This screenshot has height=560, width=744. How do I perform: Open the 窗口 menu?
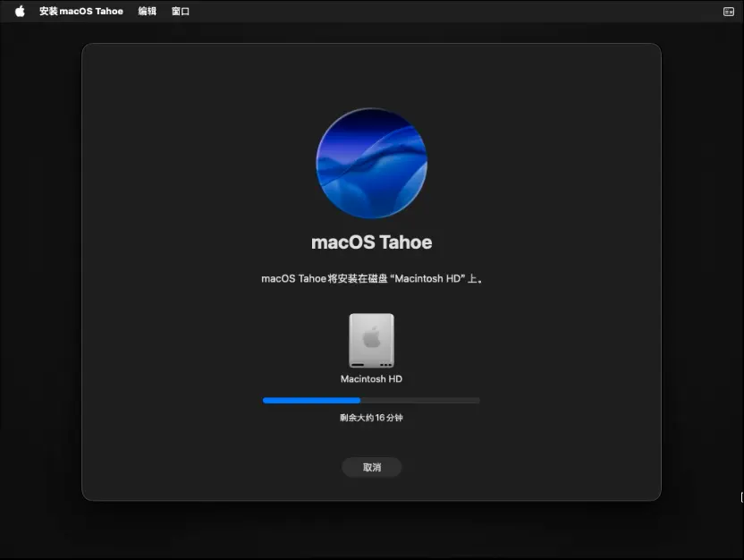181,12
